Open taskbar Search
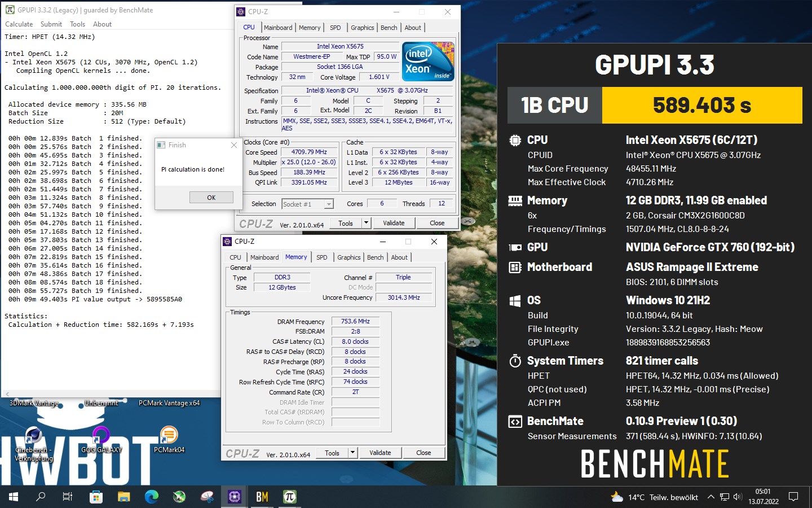The image size is (812, 508). click(41, 497)
